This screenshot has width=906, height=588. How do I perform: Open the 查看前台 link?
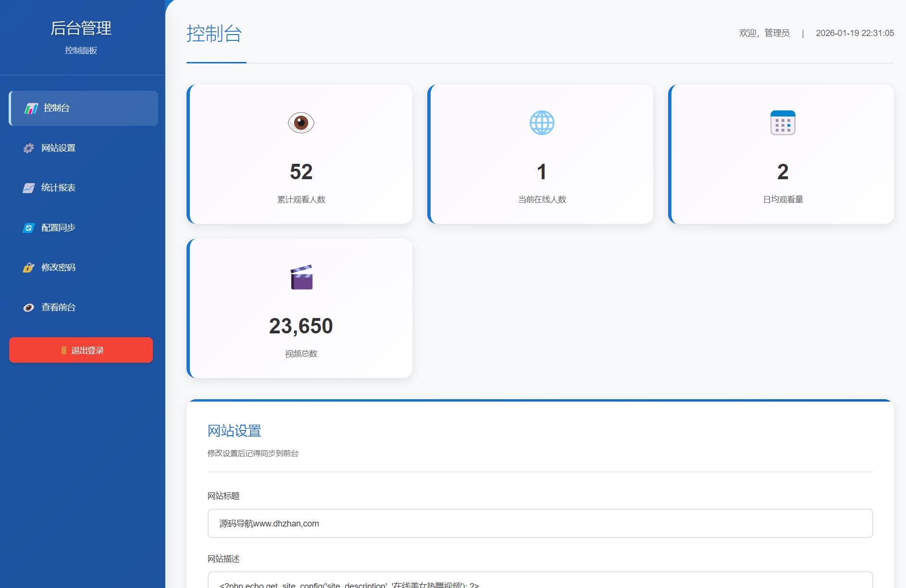58,307
